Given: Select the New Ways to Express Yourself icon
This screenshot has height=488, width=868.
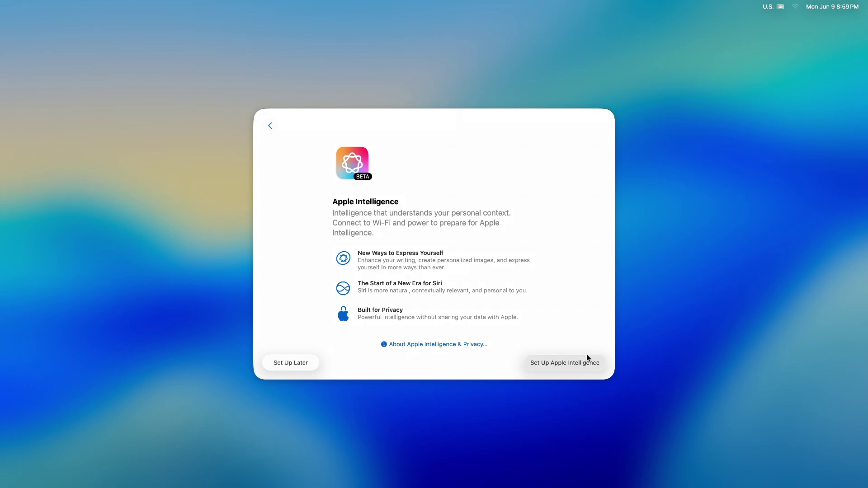Looking at the screenshot, I should pyautogui.click(x=343, y=258).
